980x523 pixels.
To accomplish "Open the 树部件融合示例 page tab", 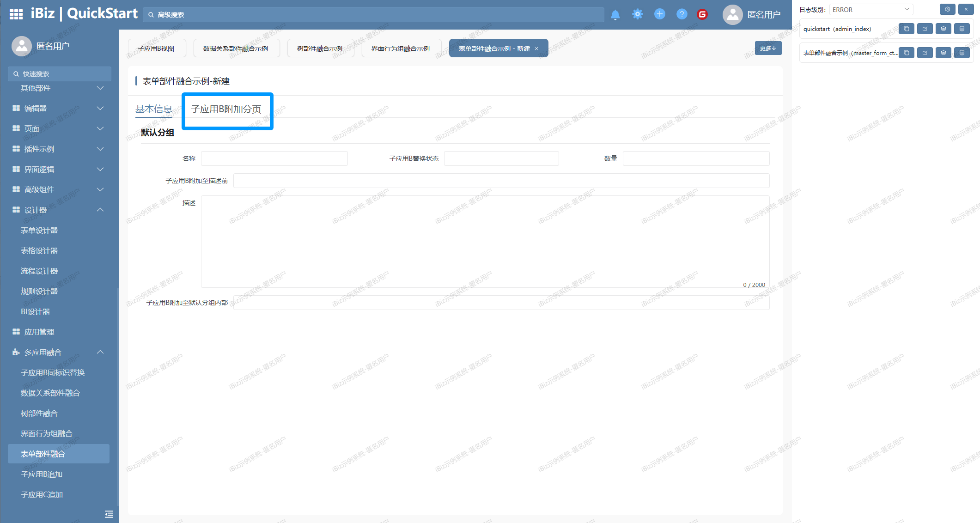I will click(x=320, y=49).
